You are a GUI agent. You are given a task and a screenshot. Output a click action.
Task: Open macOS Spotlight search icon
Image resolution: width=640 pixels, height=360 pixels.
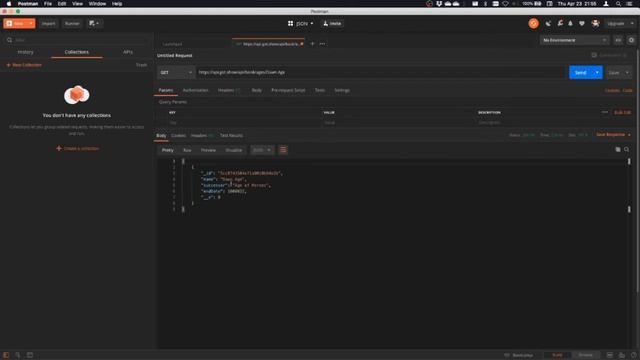pyautogui.click(x=618, y=4)
